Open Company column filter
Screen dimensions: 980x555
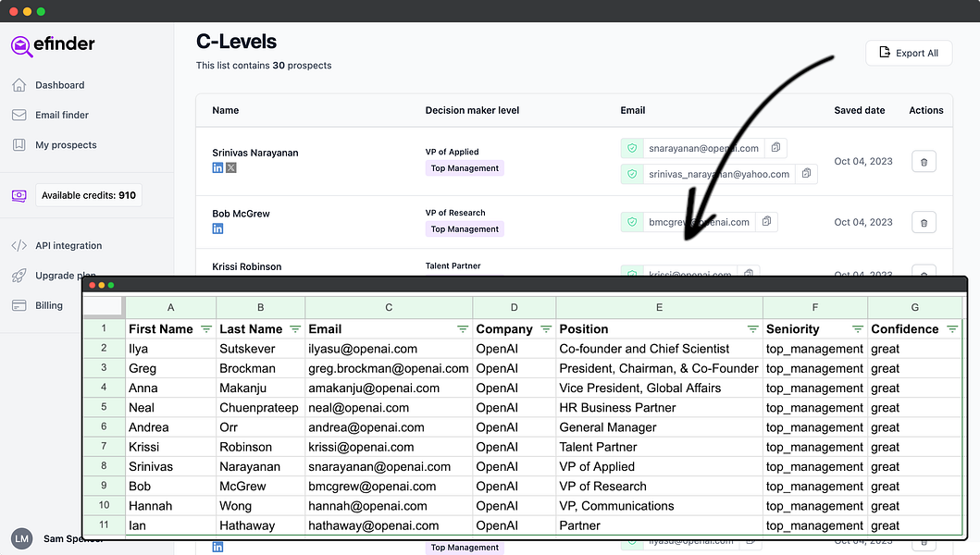(x=546, y=329)
